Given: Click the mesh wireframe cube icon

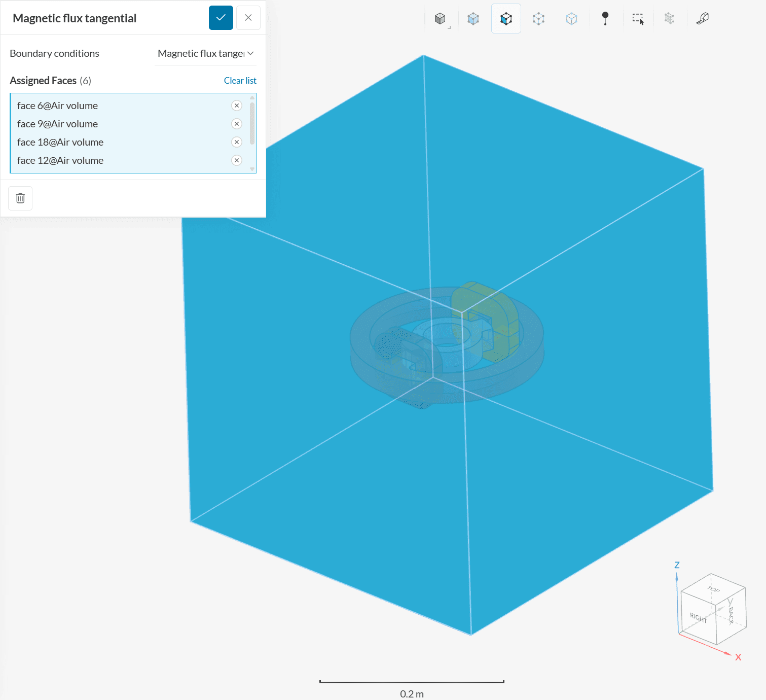Looking at the screenshot, I should click(669, 19).
